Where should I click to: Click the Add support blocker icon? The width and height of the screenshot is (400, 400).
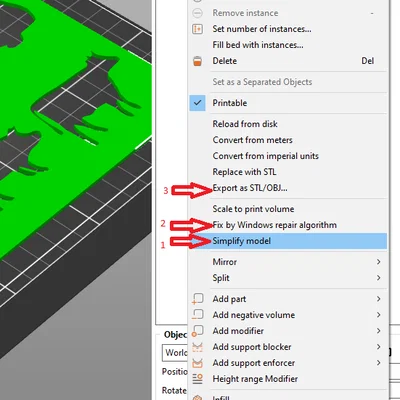coord(197,347)
